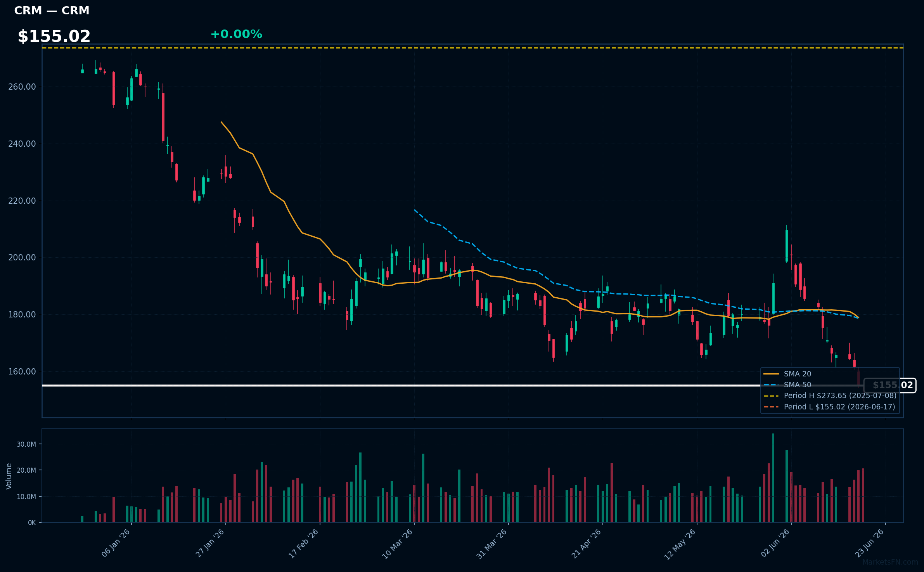Click the "27 Jan '26" date label

tap(210, 543)
